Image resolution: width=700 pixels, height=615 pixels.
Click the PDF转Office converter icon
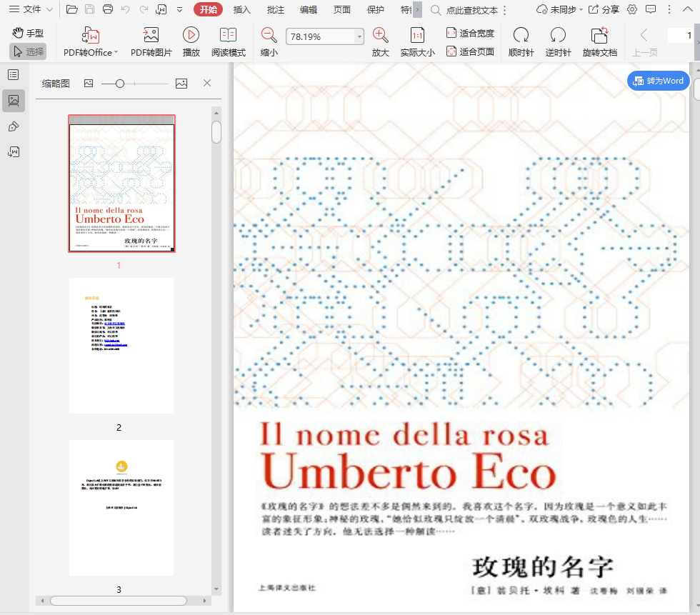tap(91, 35)
